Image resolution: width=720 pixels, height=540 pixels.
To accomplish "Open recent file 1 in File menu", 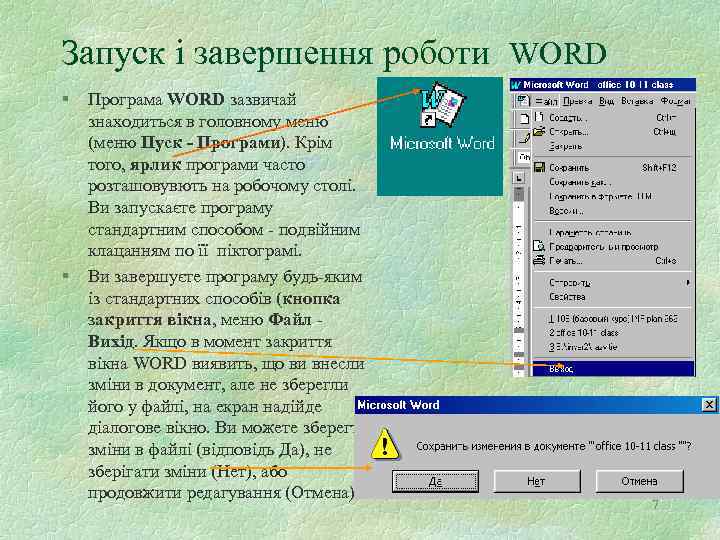I will [612, 318].
